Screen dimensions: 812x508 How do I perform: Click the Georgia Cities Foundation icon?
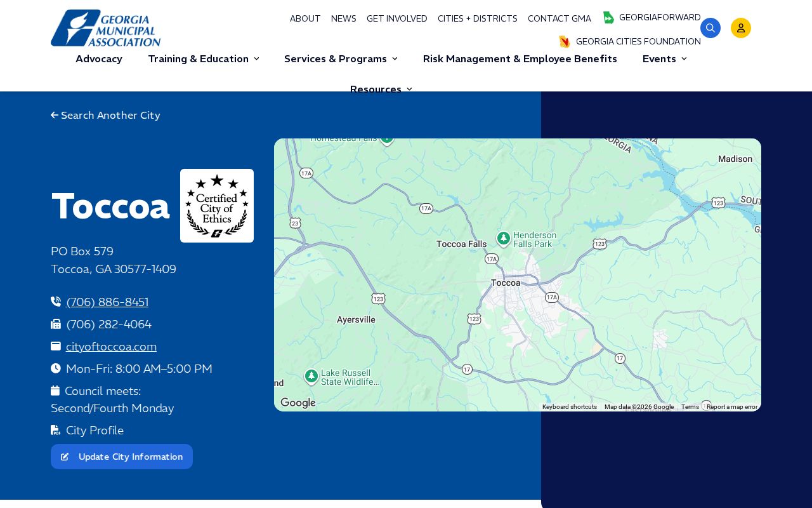(x=564, y=42)
